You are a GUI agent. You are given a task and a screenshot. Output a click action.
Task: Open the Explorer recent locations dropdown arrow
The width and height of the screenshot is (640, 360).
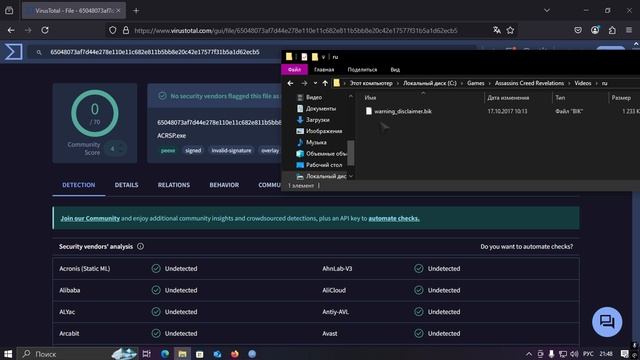tap(315, 83)
